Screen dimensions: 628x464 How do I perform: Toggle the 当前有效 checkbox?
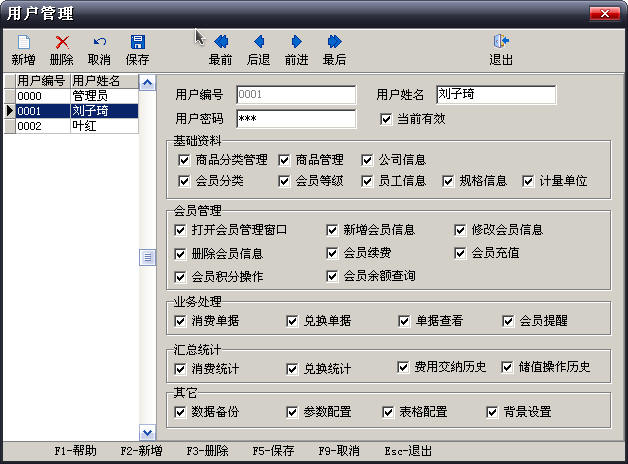pos(386,119)
